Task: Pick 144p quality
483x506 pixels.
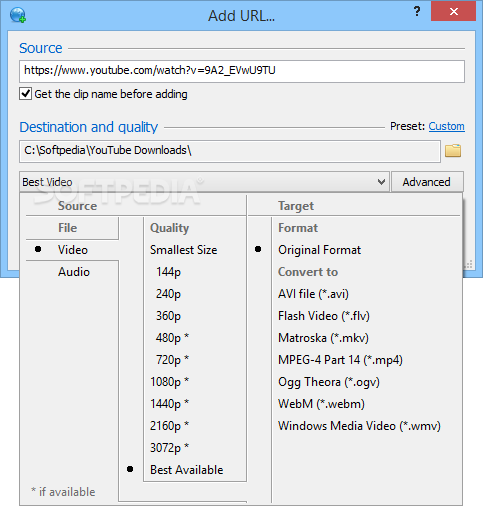Action: (168, 272)
